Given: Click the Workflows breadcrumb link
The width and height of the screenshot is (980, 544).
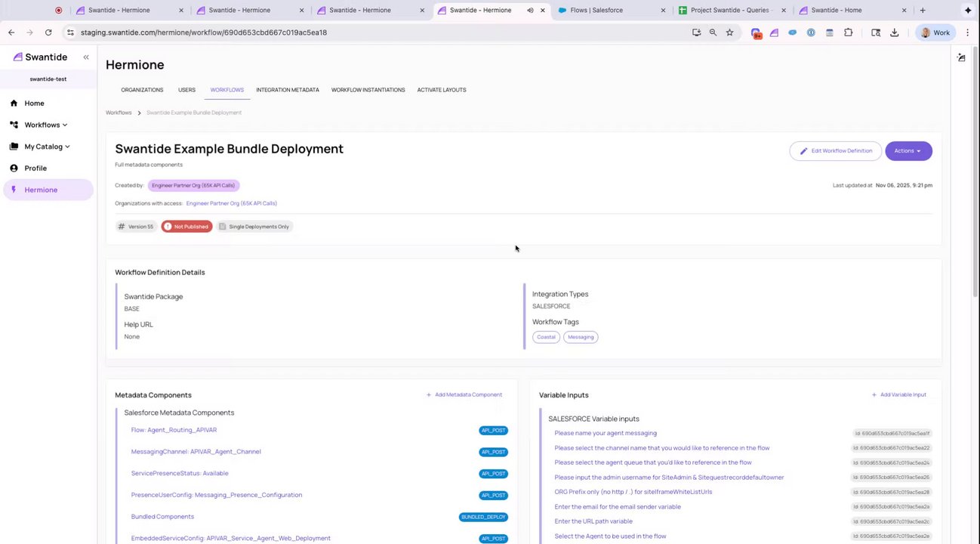Looking at the screenshot, I should point(119,113).
